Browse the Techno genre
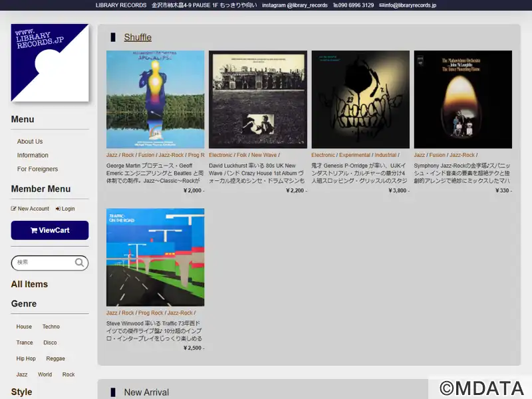 [51, 327]
